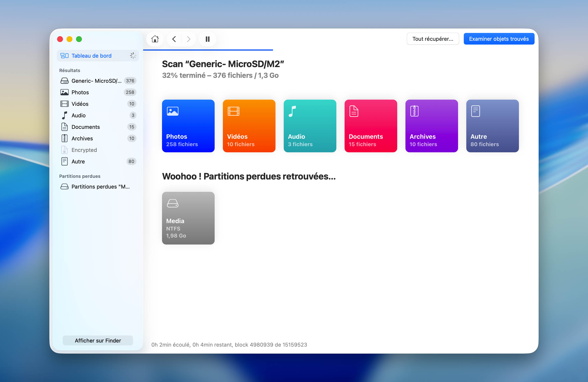Viewport: 588px width, 382px height.
Task: Click Examiner objets trouvés button
Action: coord(499,39)
